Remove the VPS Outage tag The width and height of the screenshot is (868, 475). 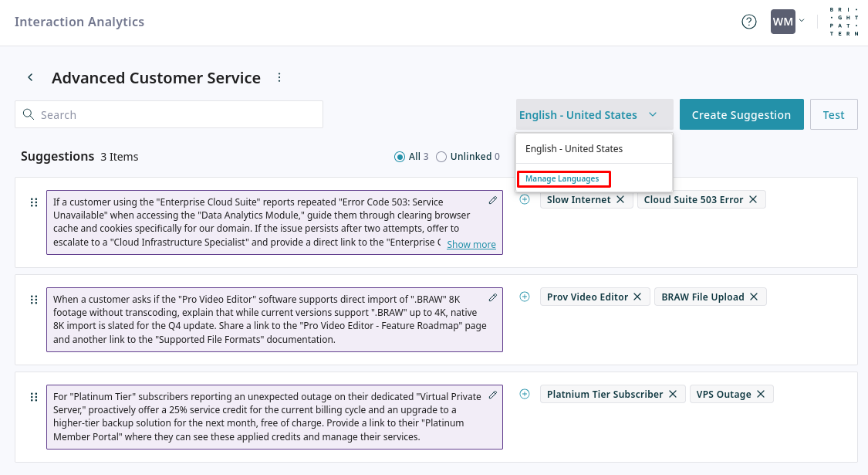[x=760, y=394]
